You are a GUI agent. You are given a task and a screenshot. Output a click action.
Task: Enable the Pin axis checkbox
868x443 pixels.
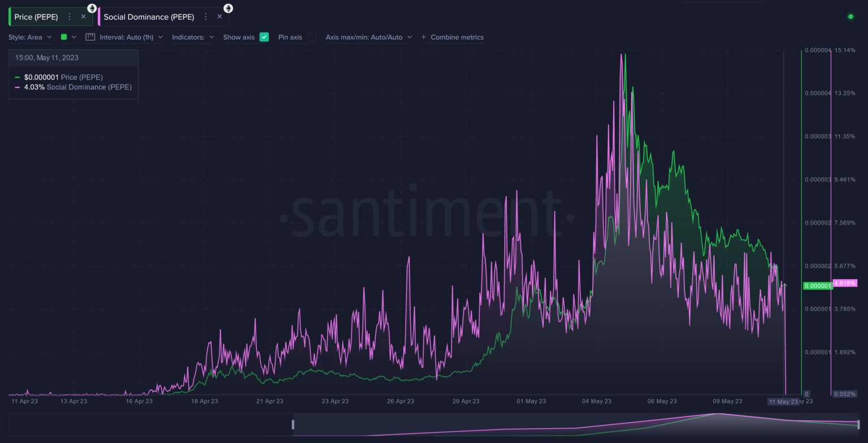tap(311, 37)
